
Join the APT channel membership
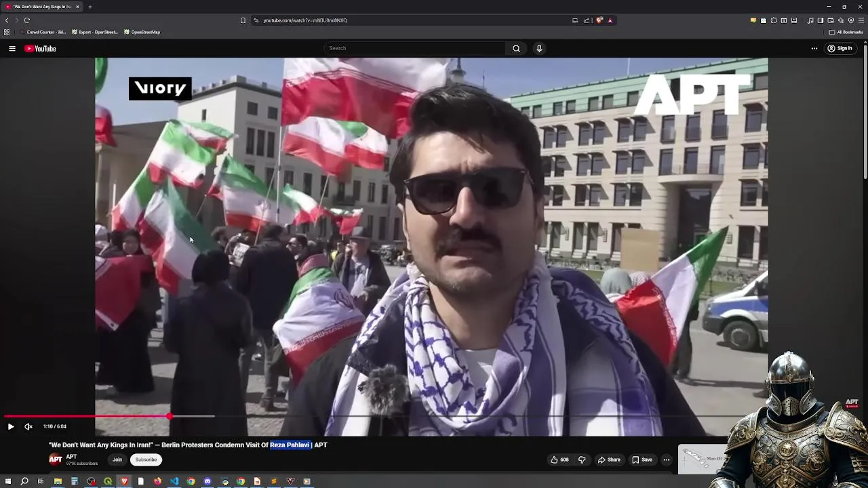coord(117,460)
